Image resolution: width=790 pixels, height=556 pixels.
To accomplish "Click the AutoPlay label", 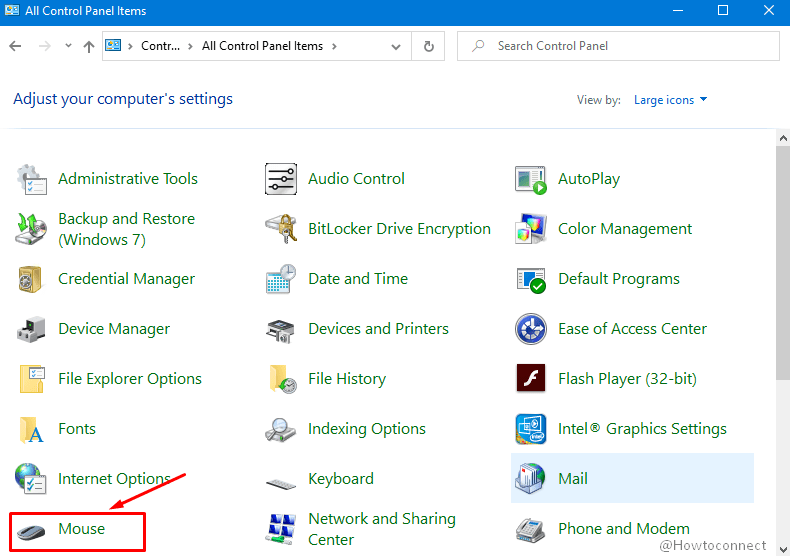I will coord(589,179).
